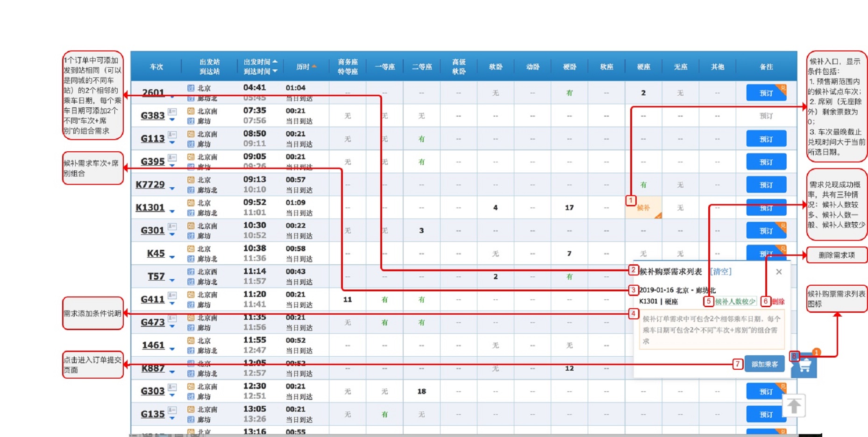Image resolution: width=868 pixels, height=437 pixels.
Task: Click the back-to-top arrow icon
Action: pyautogui.click(x=794, y=406)
